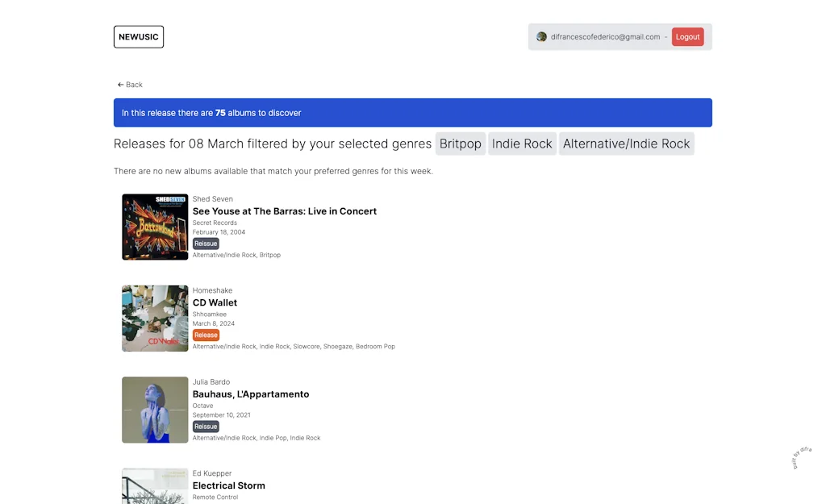Click the Reissue badge on See Youse album

205,243
